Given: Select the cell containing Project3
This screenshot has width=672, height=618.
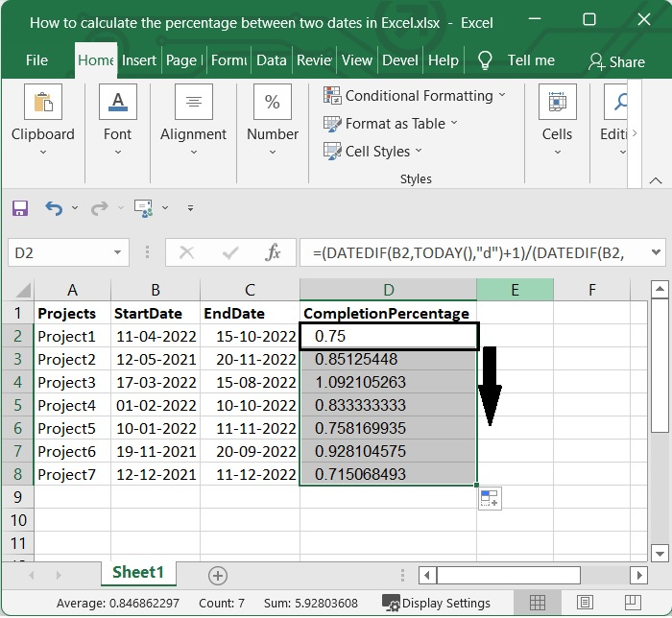Looking at the screenshot, I should pyautogui.click(x=72, y=382).
